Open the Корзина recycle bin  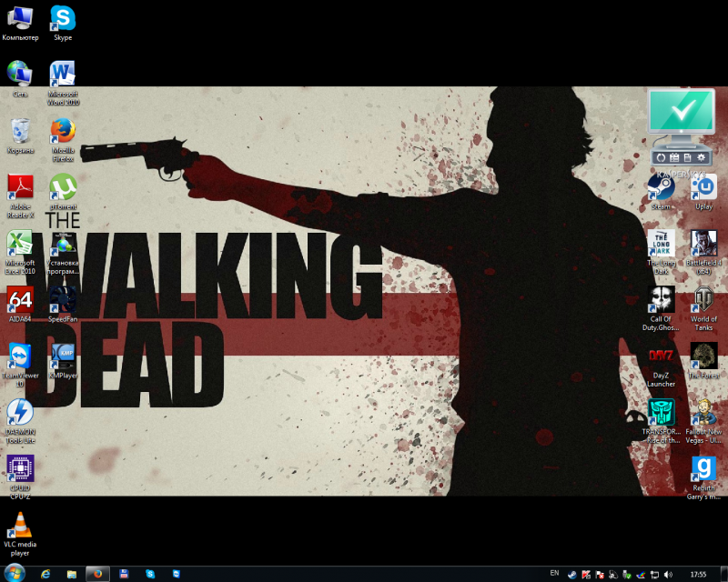tap(20, 136)
